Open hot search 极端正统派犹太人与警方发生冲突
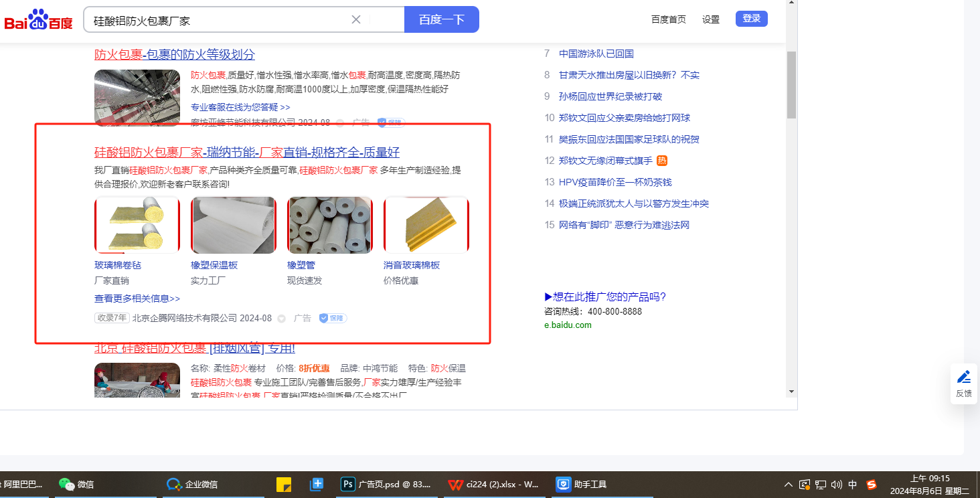Image resolution: width=980 pixels, height=498 pixels. (634, 203)
